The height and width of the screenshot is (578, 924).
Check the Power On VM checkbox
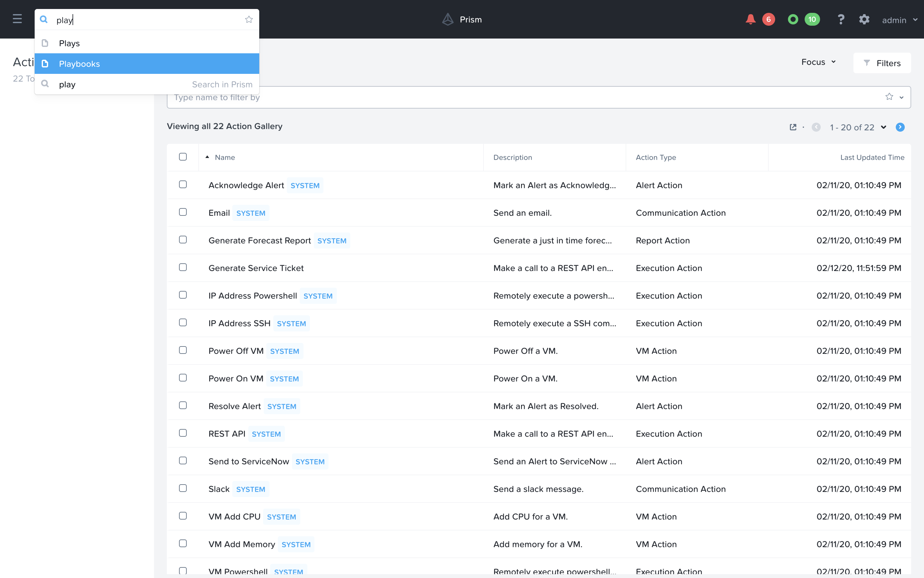pyautogui.click(x=183, y=378)
